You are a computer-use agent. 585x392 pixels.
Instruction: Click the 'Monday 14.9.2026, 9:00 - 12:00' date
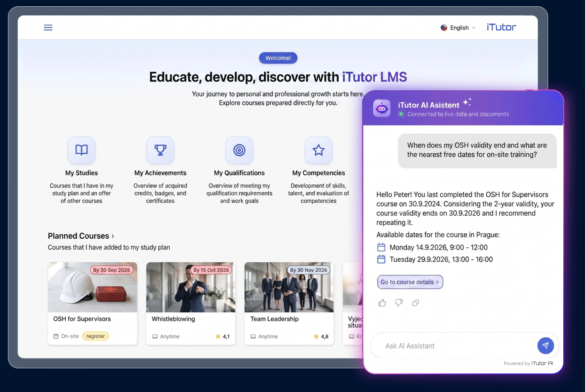(x=438, y=247)
